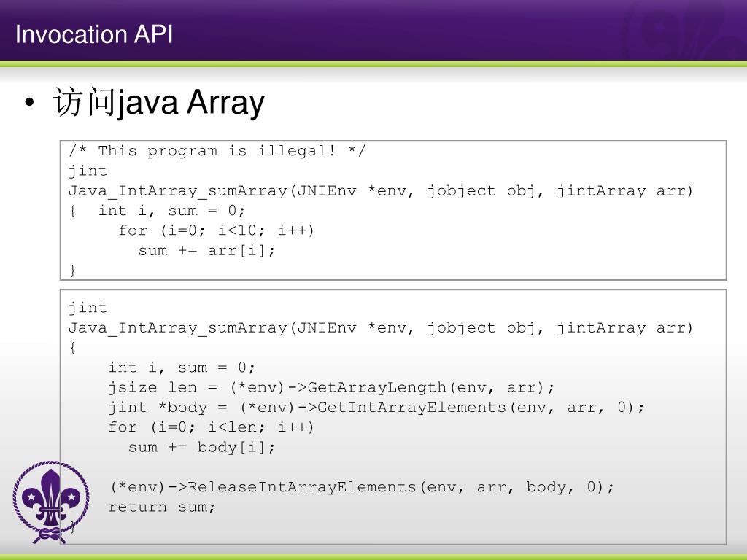The width and height of the screenshot is (747, 560).
Task: Click Java_IntArray_sumArray signature in first code box
Action: coord(381,191)
